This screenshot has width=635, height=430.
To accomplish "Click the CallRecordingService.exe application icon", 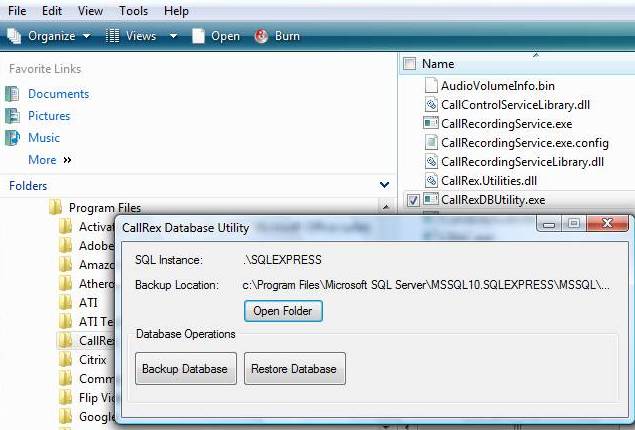I will click(431, 123).
